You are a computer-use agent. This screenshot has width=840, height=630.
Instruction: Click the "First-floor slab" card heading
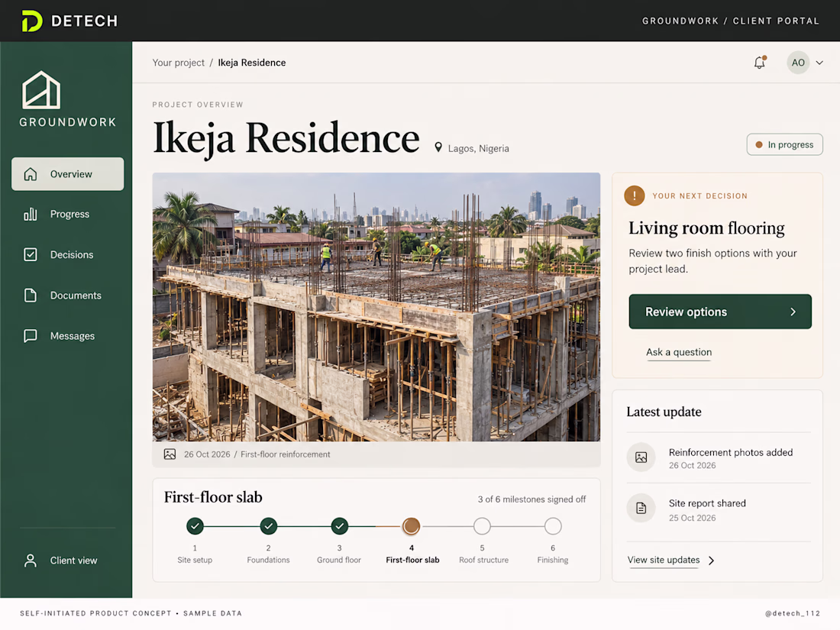tap(213, 497)
